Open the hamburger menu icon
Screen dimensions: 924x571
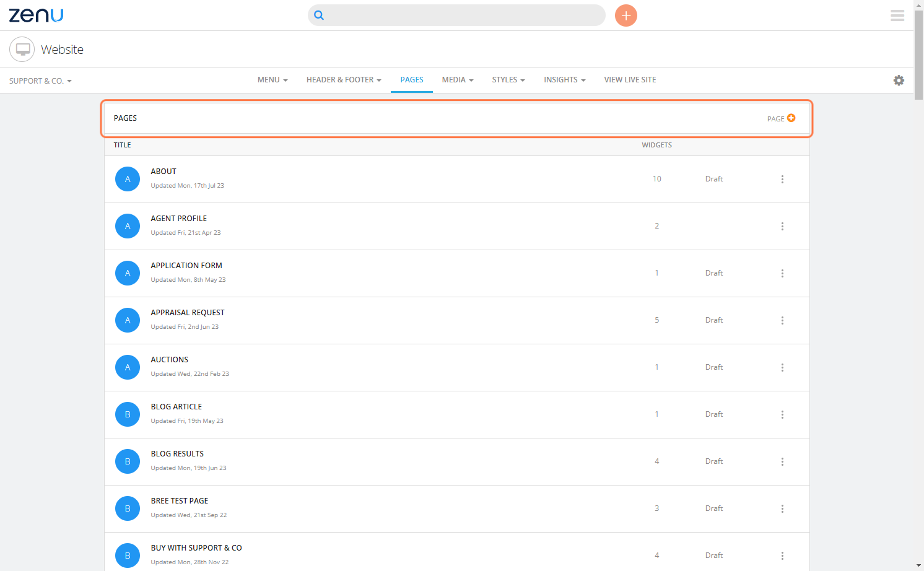point(897,15)
